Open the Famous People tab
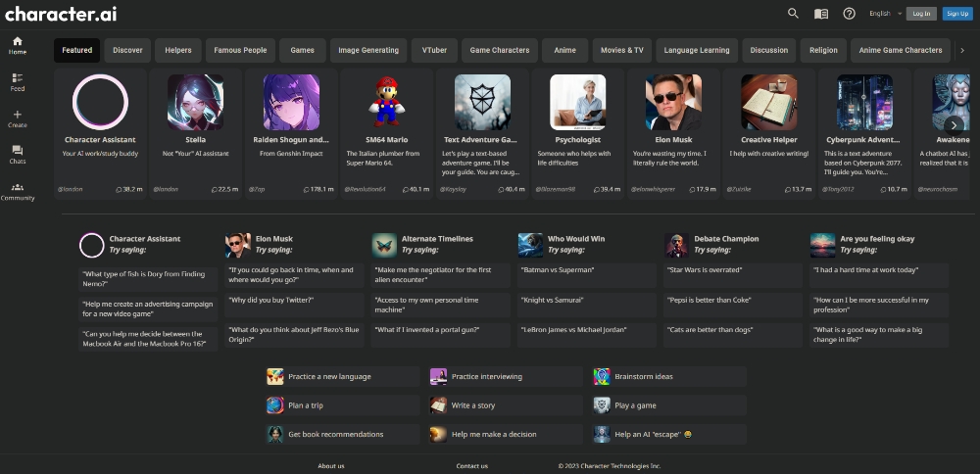This screenshot has height=474, width=980. pos(240,50)
